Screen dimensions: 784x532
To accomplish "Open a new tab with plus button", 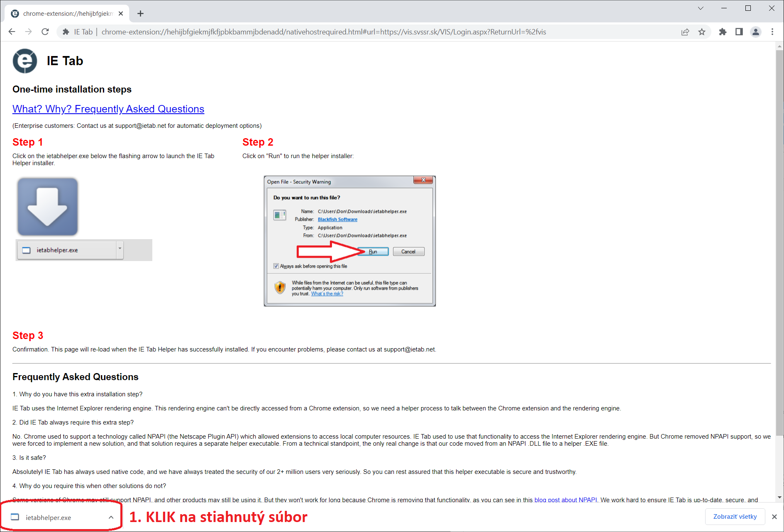I will point(140,14).
